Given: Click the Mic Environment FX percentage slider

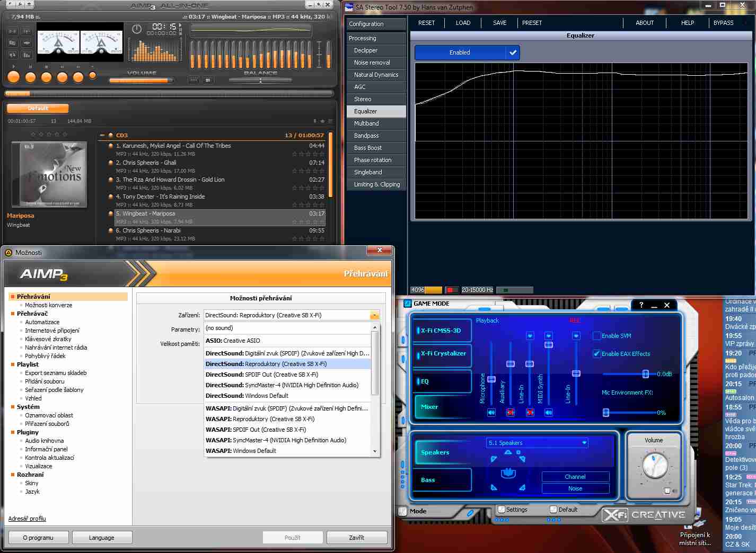Looking at the screenshot, I should 629,413.
